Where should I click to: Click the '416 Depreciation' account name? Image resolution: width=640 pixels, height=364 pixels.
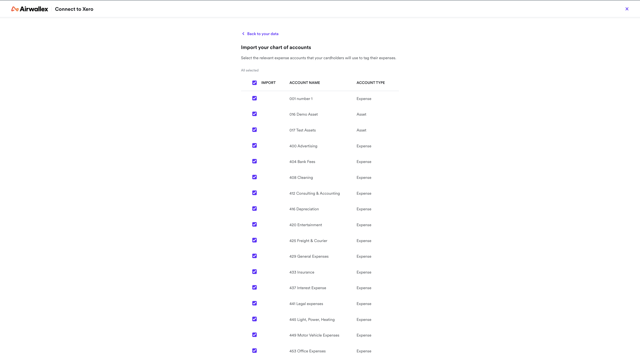pos(304,209)
